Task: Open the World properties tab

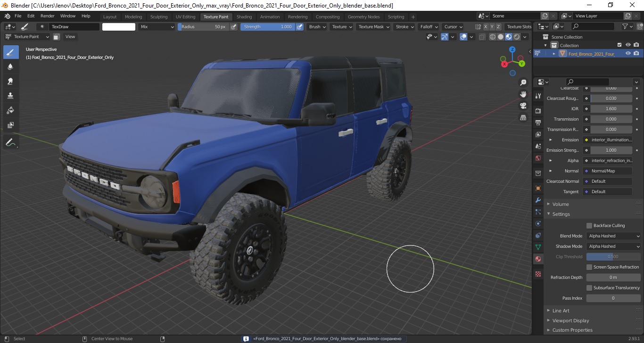Action: pyautogui.click(x=538, y=158)
